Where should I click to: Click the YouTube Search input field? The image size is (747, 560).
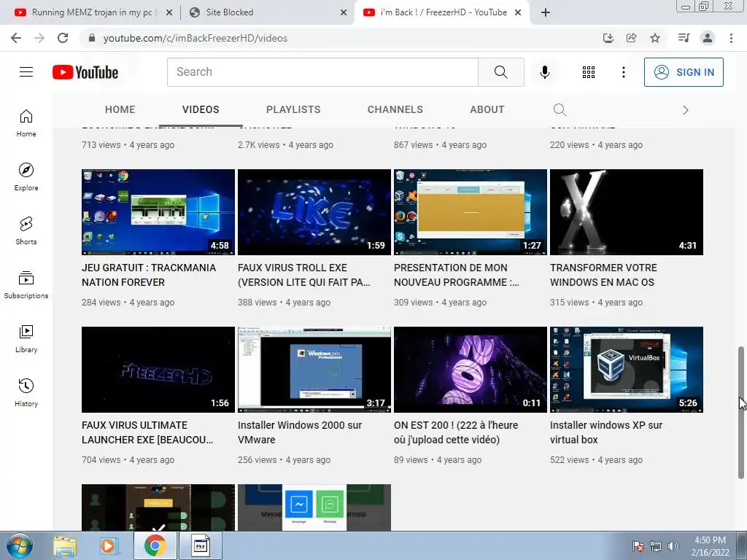click(322, 72)
